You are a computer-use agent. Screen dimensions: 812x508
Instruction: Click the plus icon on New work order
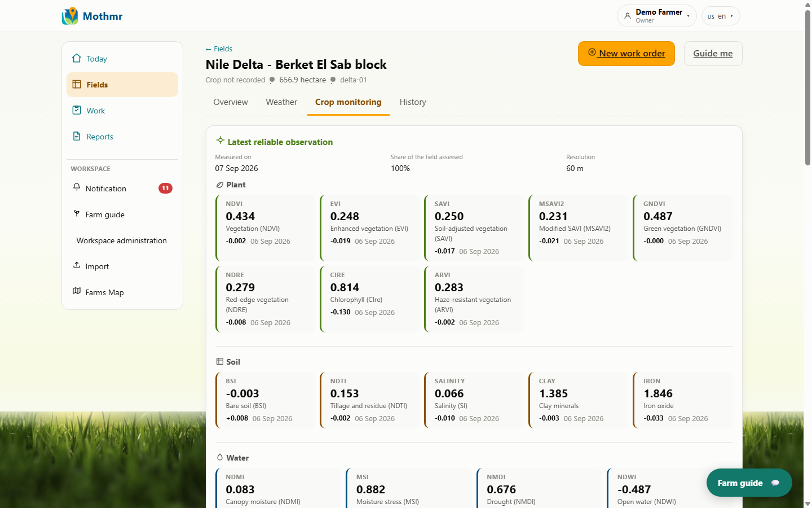click(592, 52)
